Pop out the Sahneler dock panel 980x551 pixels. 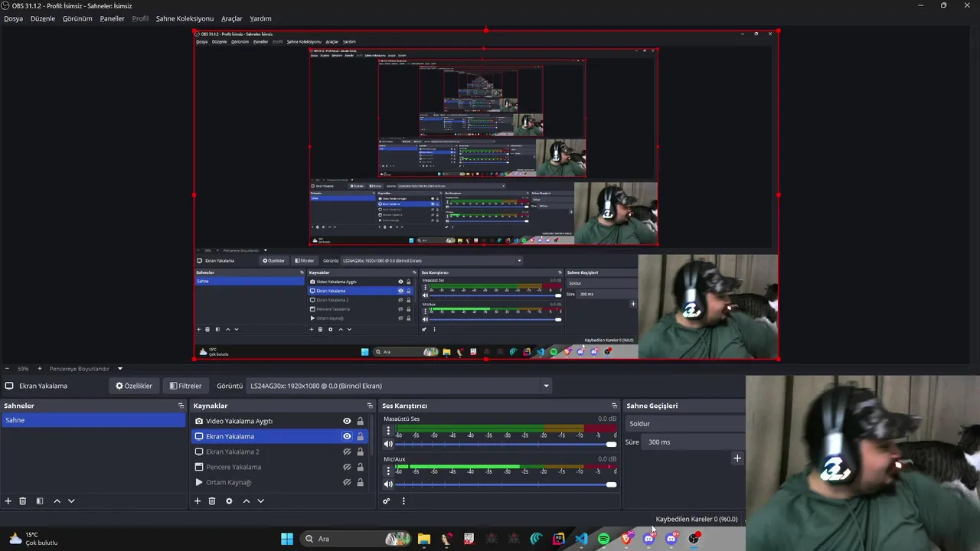[x=181, y=406]
